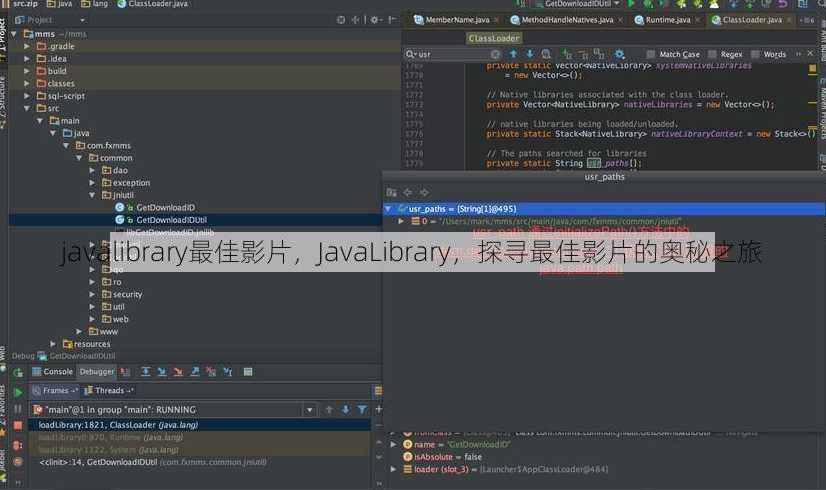Screen dimensions: 826x490
Task: Select the exception package folder
Action: (126, 183)
